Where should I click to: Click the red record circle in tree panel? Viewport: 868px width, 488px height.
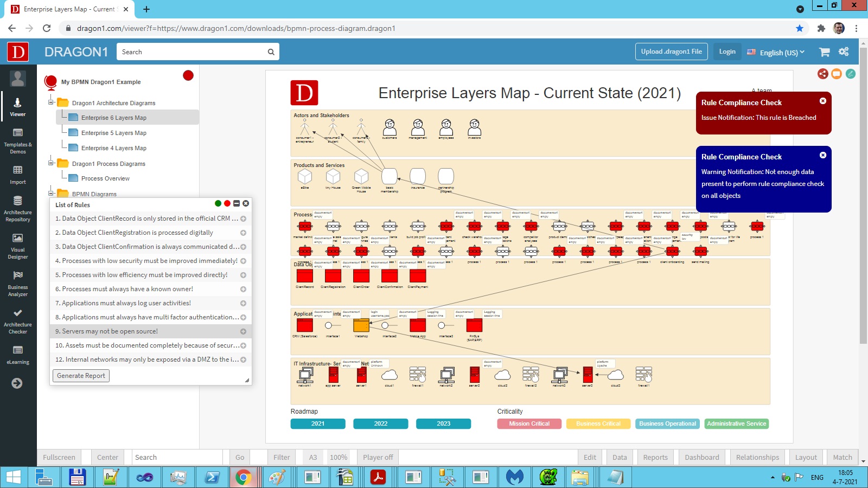coord(188,75)
